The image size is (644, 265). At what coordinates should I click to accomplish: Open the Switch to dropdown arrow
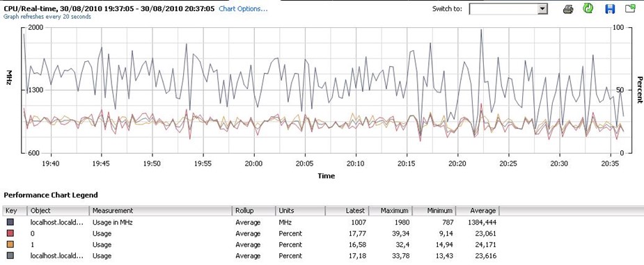pyautogui.click(x=542, y=9)
